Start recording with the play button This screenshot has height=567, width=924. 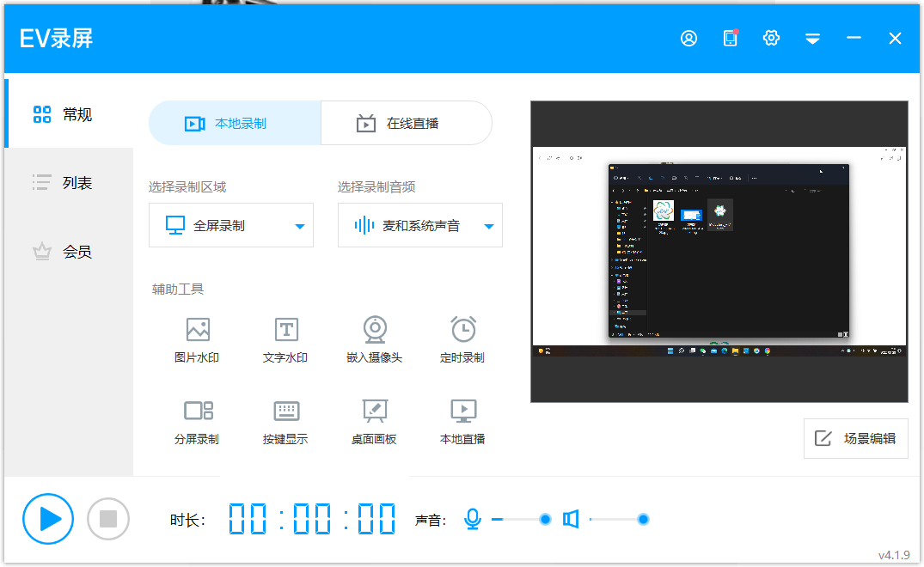48,519
